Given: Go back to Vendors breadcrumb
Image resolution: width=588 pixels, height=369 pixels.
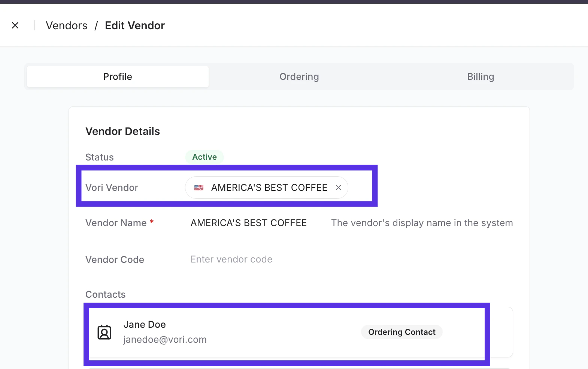Looking at the screenshot, I should click(x=67, y=25).
